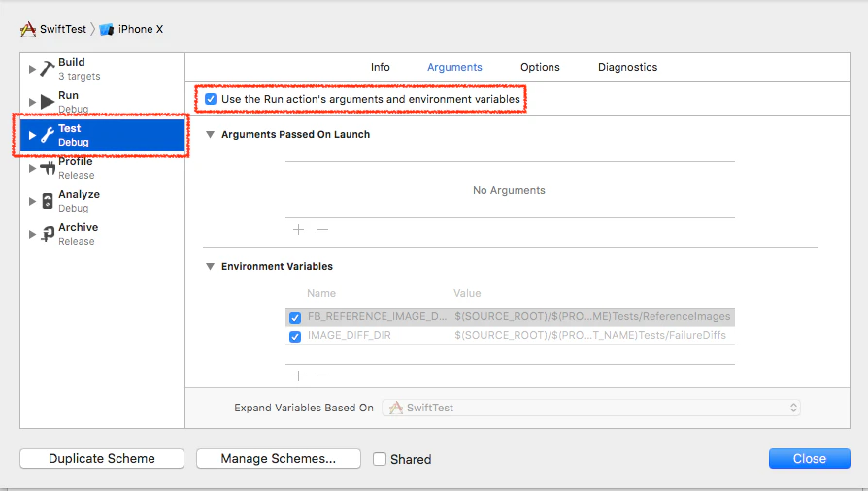Screen dimensions: 868x491
Task: Select the Run play icon
Action: coord(48,102)
